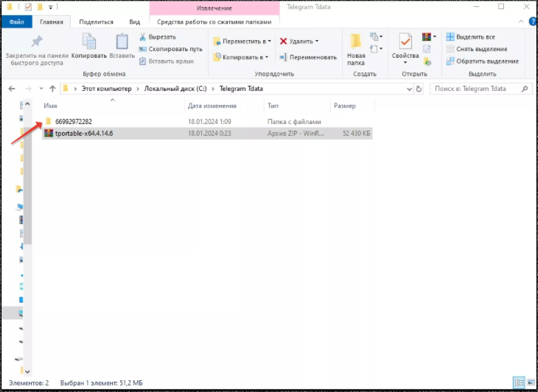Viewport: 538px width, 392px height.
Task: Open the Файл (File) menu tab
Action: [17, 22]
